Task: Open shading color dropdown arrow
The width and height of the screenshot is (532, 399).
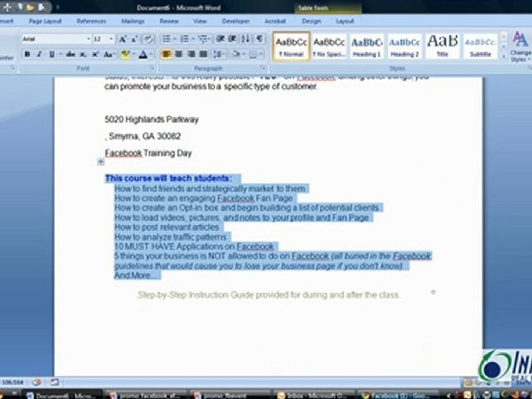Action: (x=243, y=54)
